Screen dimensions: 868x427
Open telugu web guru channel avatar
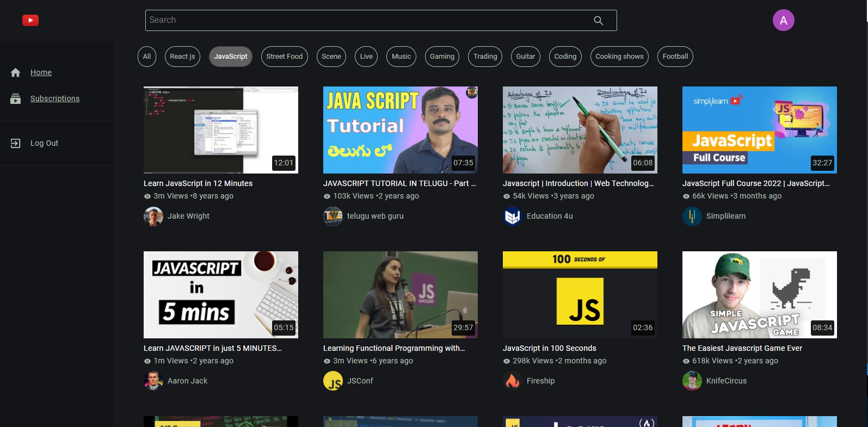pos(333,216)
